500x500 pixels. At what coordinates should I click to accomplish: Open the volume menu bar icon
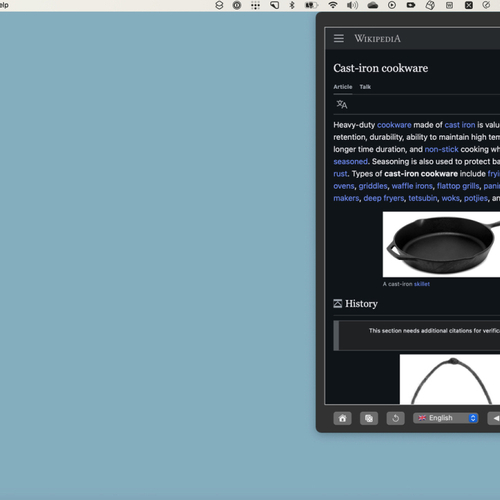(352, 5)
